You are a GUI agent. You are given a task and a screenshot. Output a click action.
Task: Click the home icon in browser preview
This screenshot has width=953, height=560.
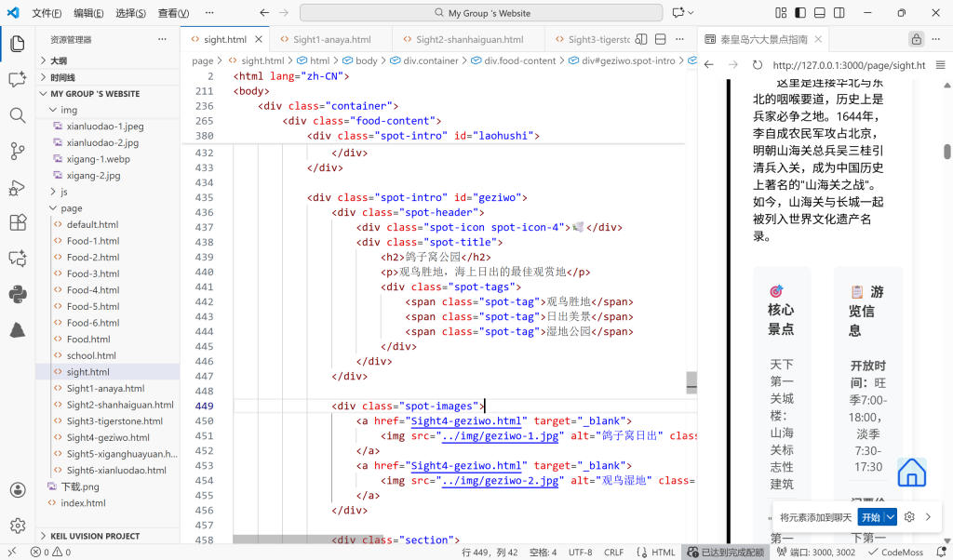911,473
